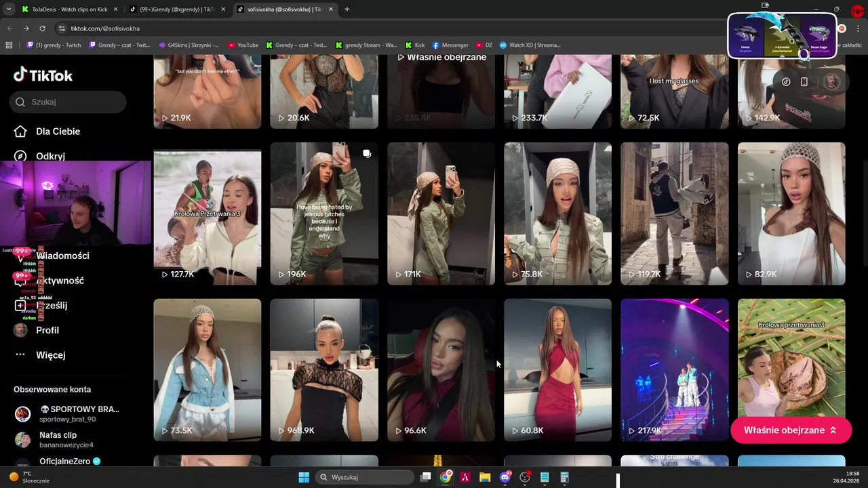
Task: Open video with 127.7K views
Action: pos(208,213)
